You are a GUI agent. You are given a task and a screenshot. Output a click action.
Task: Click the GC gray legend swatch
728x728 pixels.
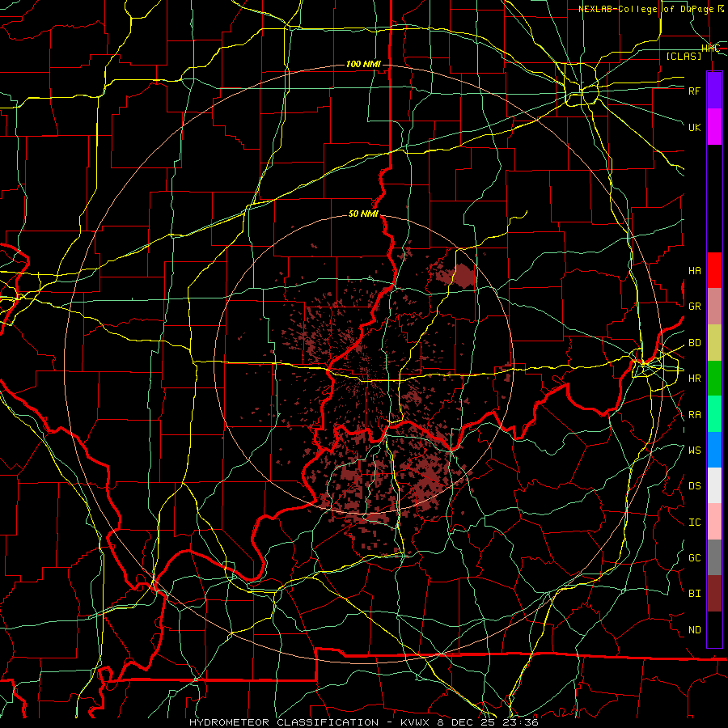pos(714,557)
